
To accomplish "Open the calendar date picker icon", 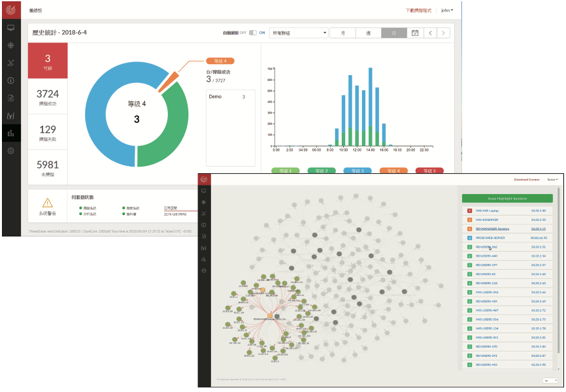I will point(415,33).
